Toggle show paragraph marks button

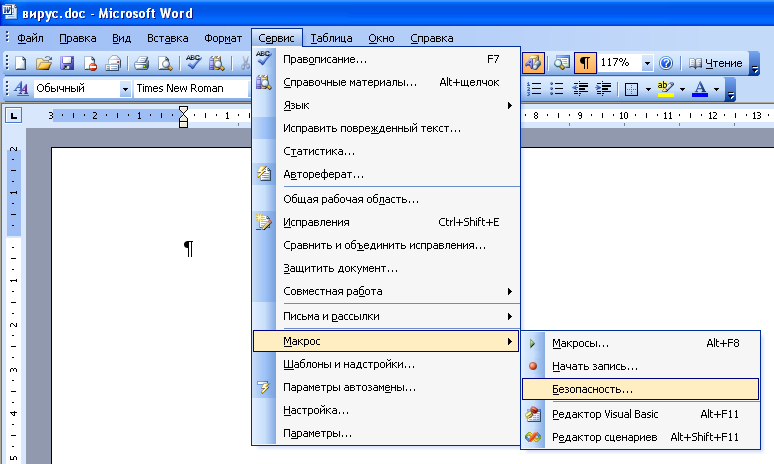click(585, 63)
